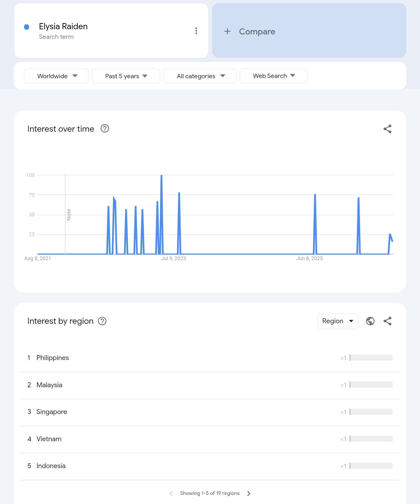Click the peak at 100 on the chart

click(161, 175)
